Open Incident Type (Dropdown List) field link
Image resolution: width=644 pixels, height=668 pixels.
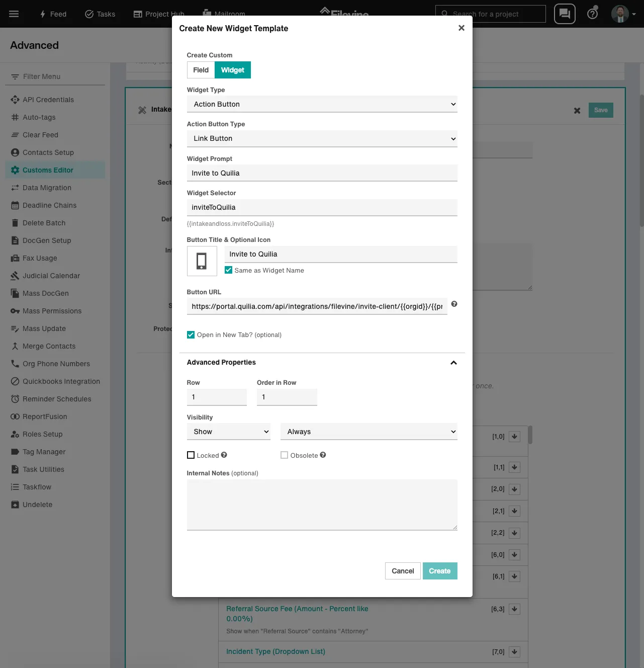tap(275, 651)
